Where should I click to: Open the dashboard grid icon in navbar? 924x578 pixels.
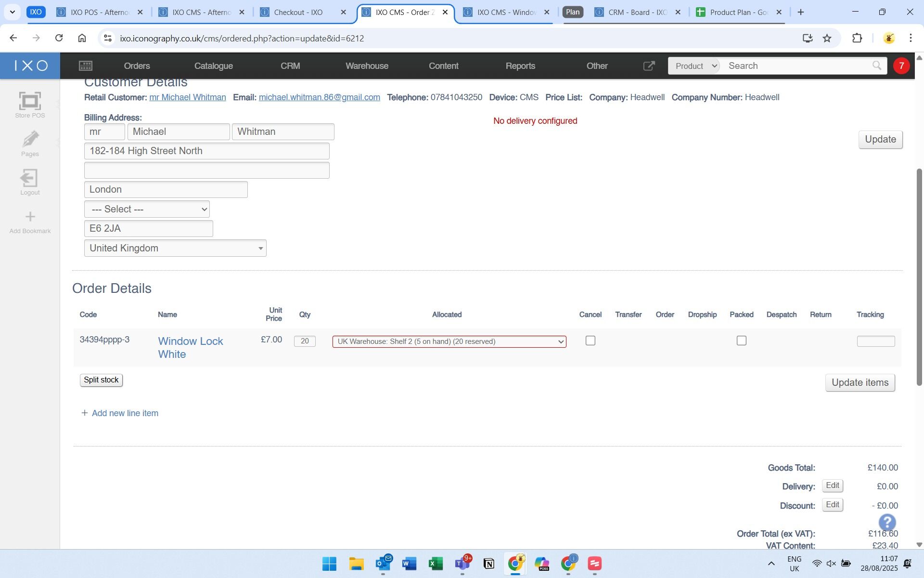coord(86,66)
